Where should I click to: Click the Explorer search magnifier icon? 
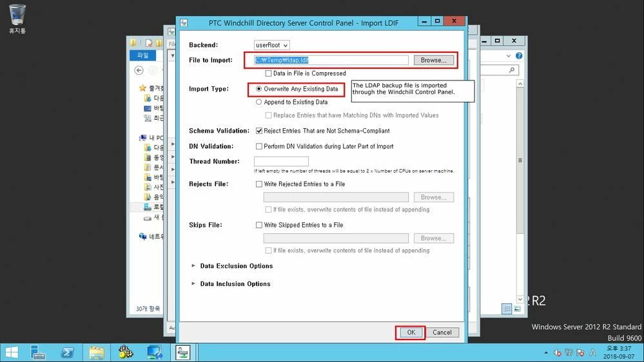point(512,70)
